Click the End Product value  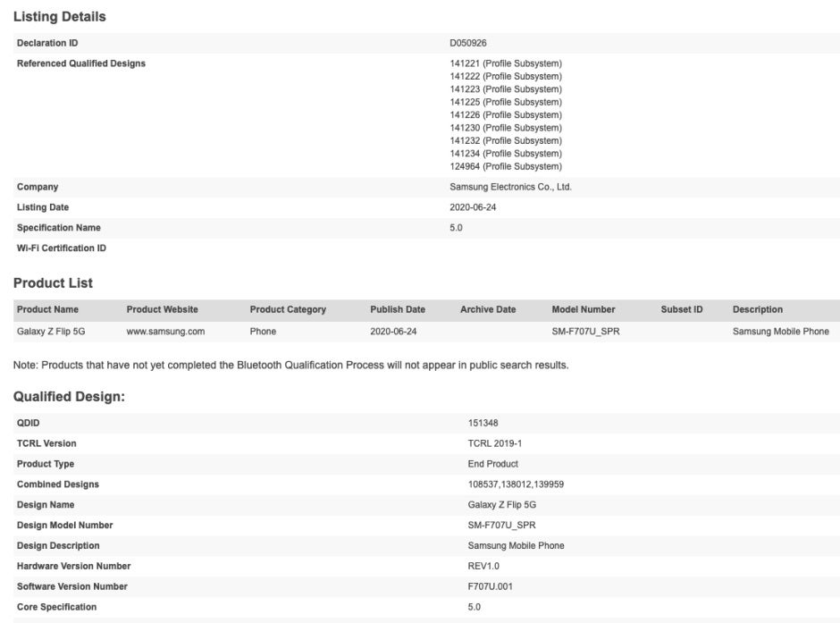point(493,464)
